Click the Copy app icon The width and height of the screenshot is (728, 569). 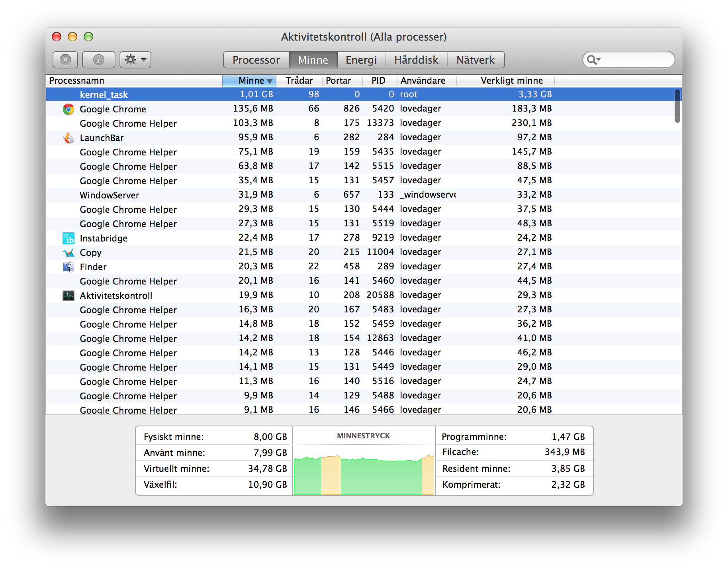pyautogui.click(x=68, y=253)
